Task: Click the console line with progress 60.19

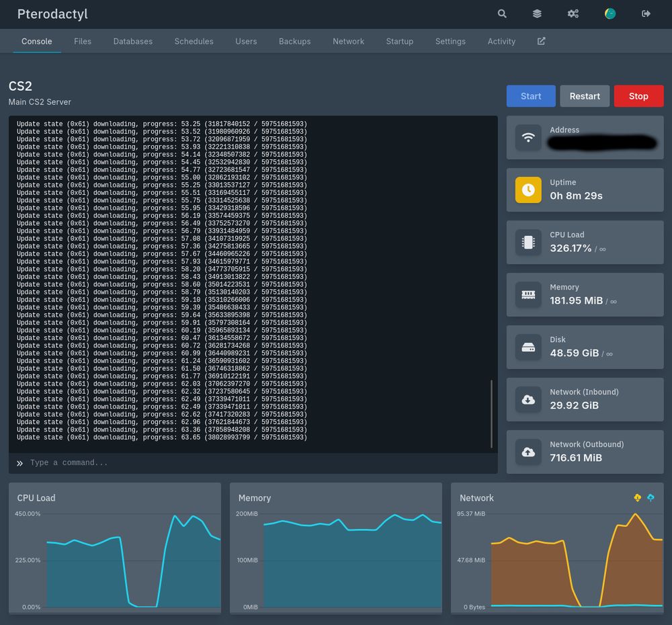Action: coord(162,331)
